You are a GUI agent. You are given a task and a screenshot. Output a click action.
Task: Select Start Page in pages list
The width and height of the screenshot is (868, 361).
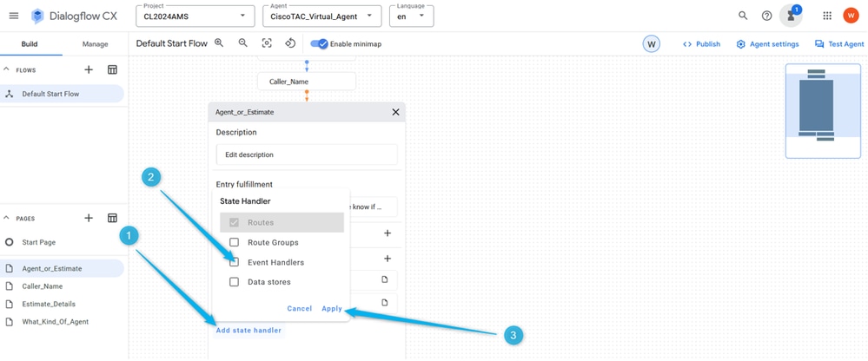[x=62, y=242]
